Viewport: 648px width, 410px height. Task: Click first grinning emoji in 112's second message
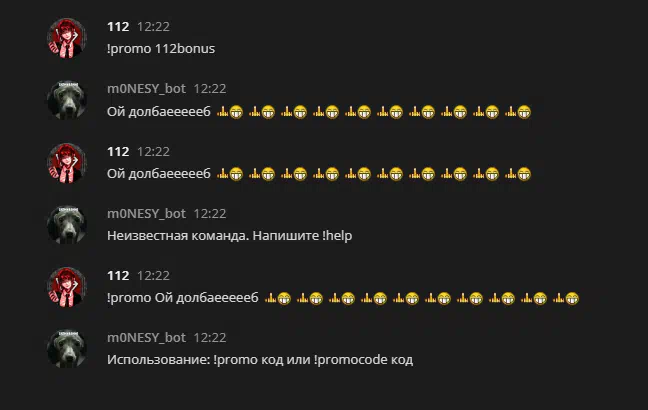click(x=236, y=174)
